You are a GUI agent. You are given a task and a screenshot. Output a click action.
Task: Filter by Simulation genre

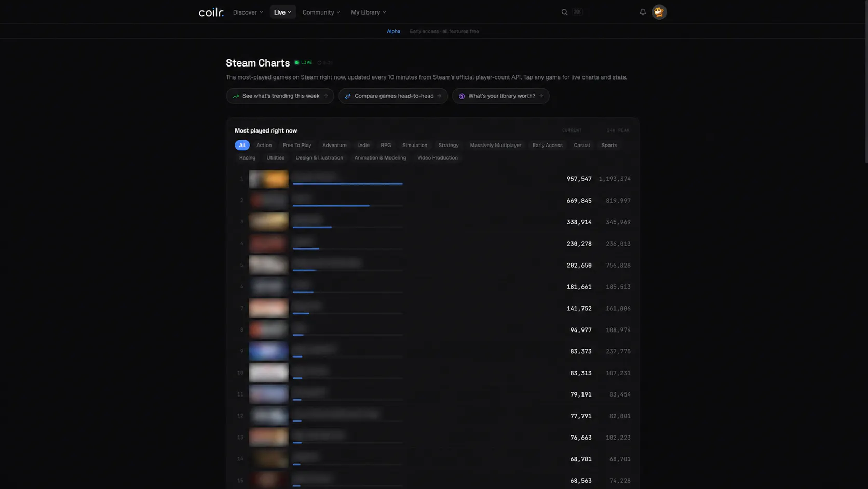pyautogui.click(x=415, y=145)
